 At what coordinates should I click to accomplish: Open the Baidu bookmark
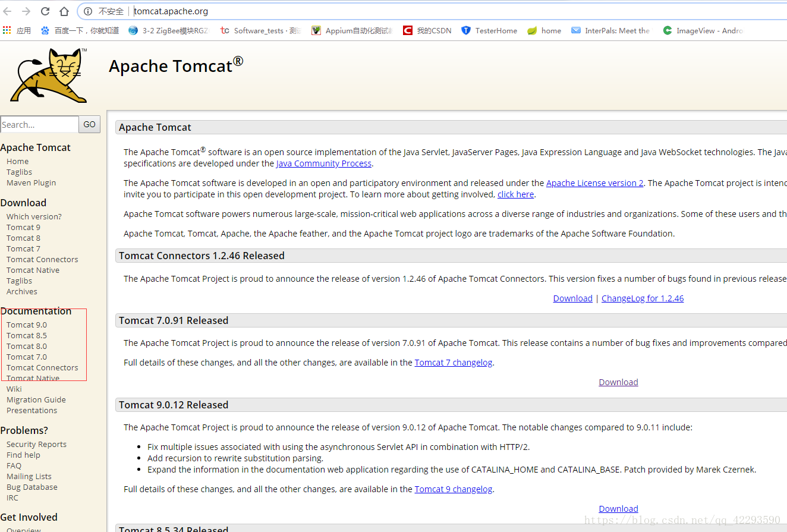[80, 30]
